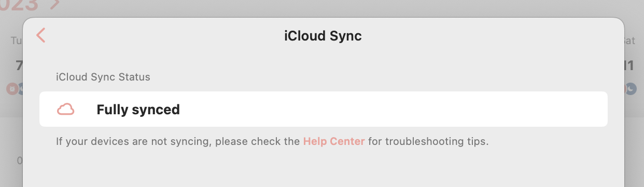This screenshot has width=644, height=187.
Task: Click the dimmed alarm clock icon under Tuesday
Action: [x=11, y=89]
